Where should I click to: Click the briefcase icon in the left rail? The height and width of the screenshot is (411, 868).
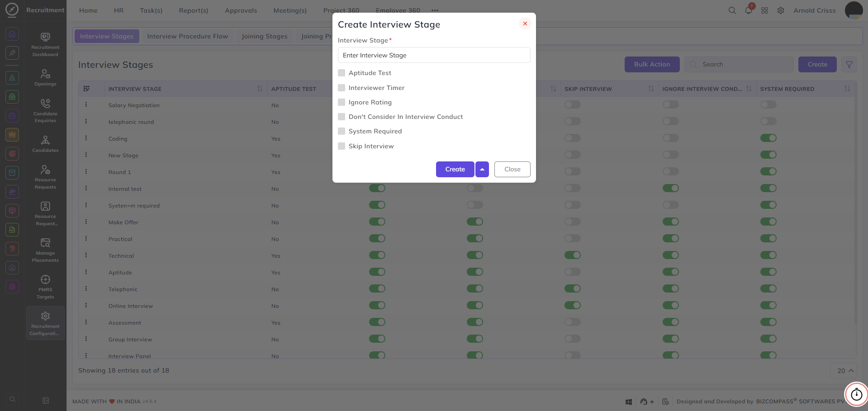click(12, 116)
